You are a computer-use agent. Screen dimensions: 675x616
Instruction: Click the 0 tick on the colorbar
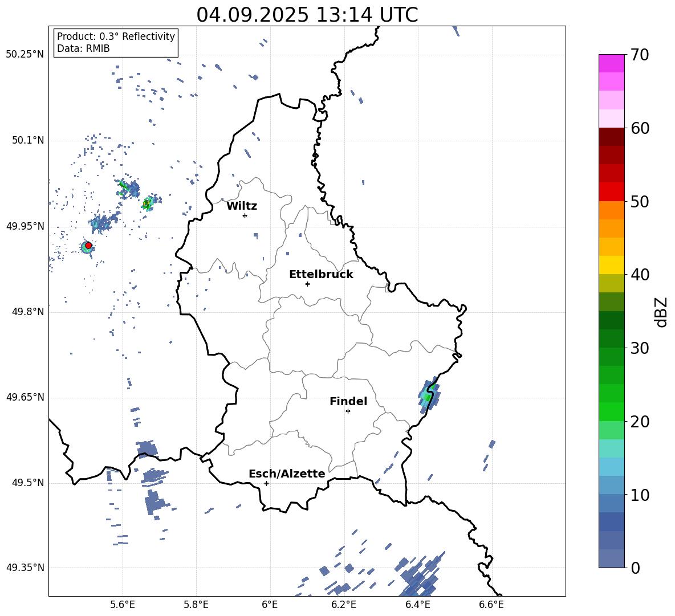(x=635, y=568)
